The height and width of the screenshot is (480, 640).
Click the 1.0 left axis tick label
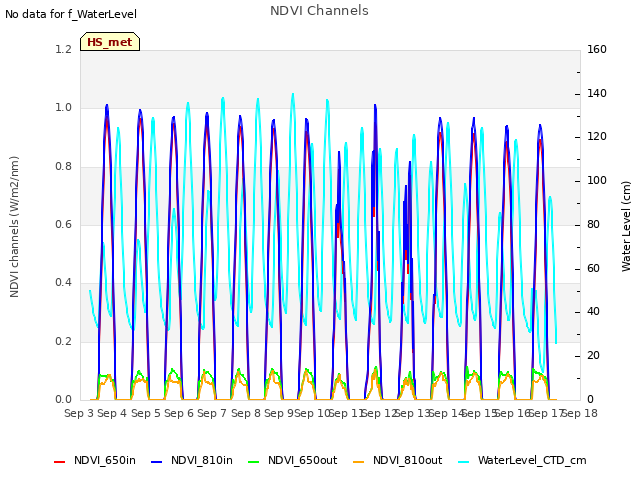[x=63, y=108]
